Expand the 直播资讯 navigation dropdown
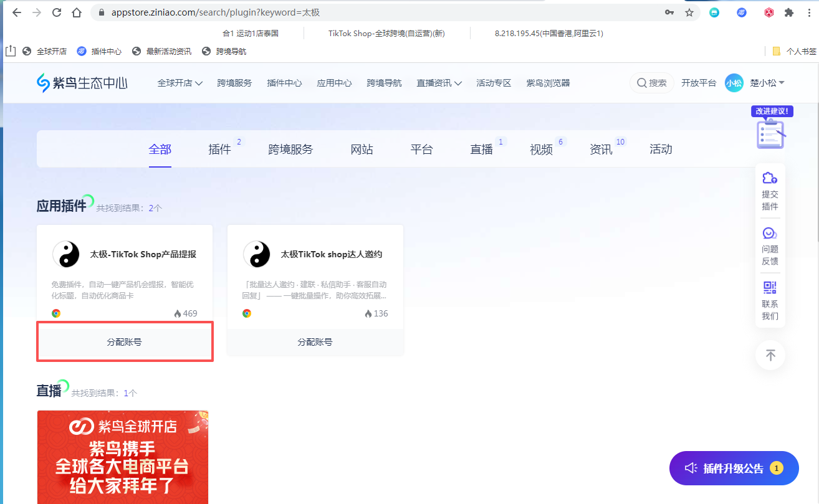Viewport: 819px width, 504px height. click(x=439, y=83)
